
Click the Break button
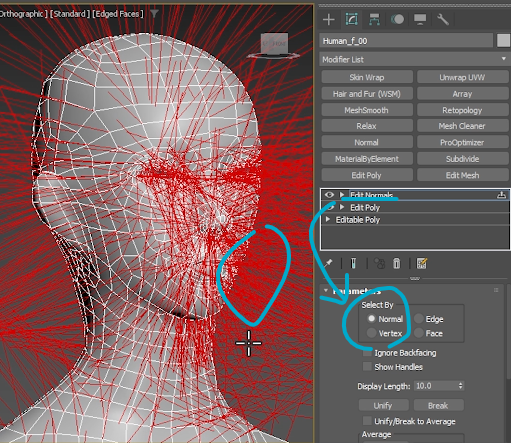(438, 405)
